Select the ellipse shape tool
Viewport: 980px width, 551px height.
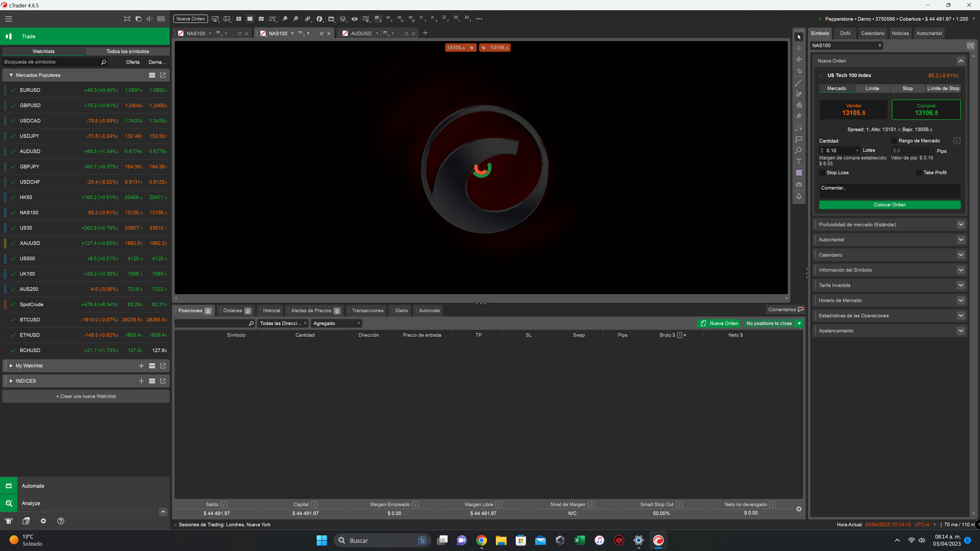point(799,150)
